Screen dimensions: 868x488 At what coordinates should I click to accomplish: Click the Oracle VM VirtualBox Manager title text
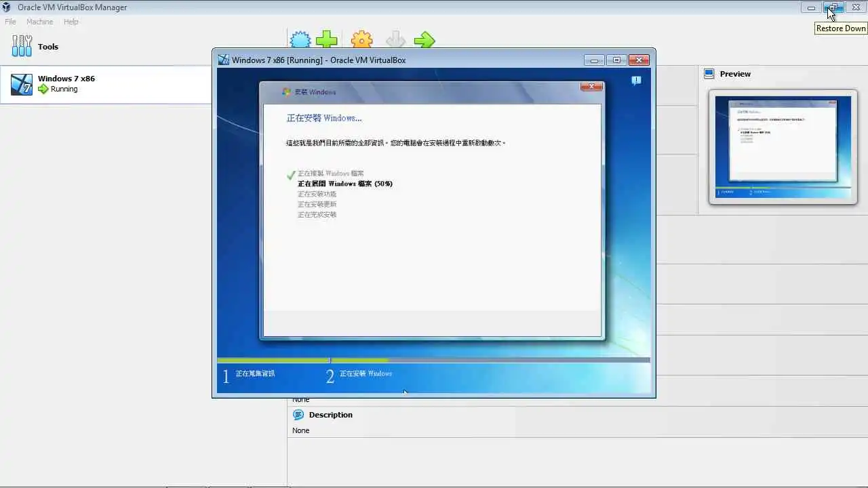(x=72, y=7)
